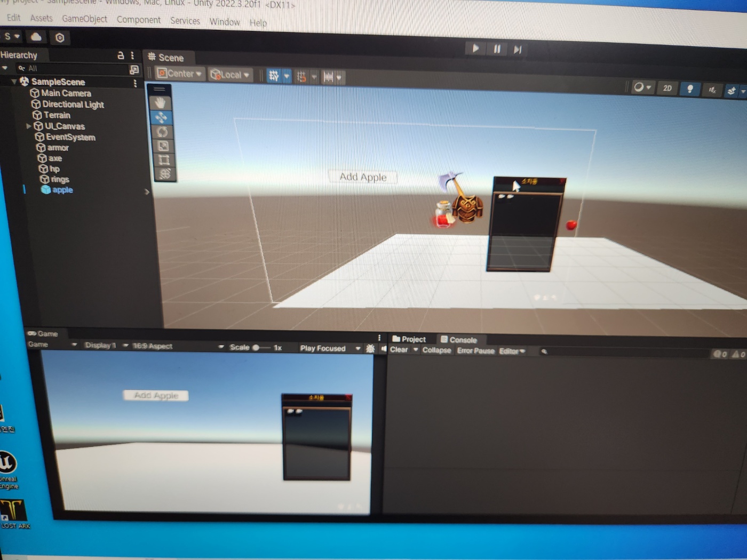The image size is (747, 560).
Task: Select the Rotate tool
Action: 163,131
